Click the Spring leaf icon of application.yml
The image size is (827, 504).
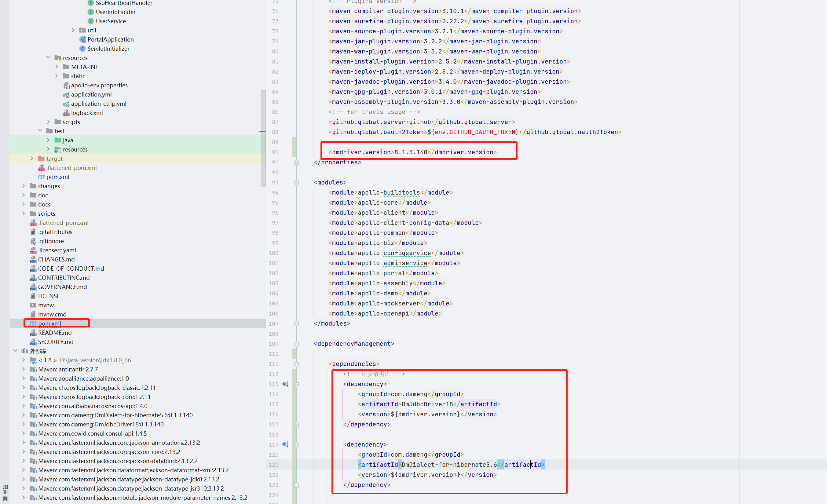click(66, 94)
